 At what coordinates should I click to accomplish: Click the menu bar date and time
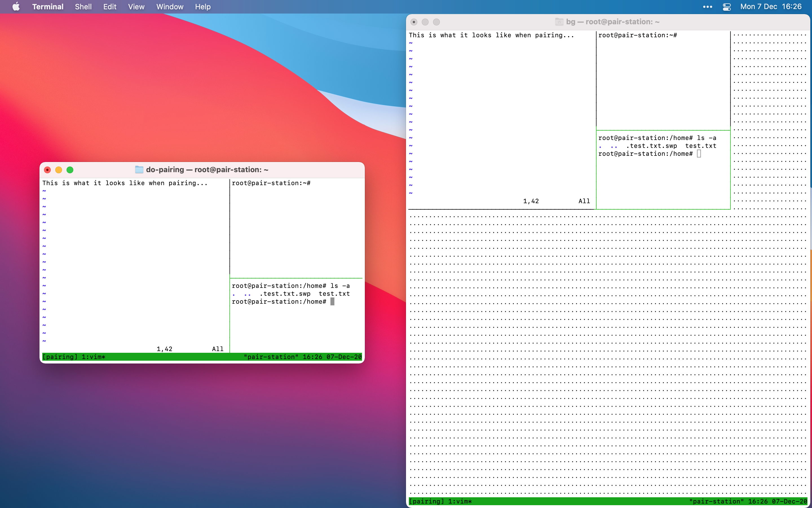(771, 7)
